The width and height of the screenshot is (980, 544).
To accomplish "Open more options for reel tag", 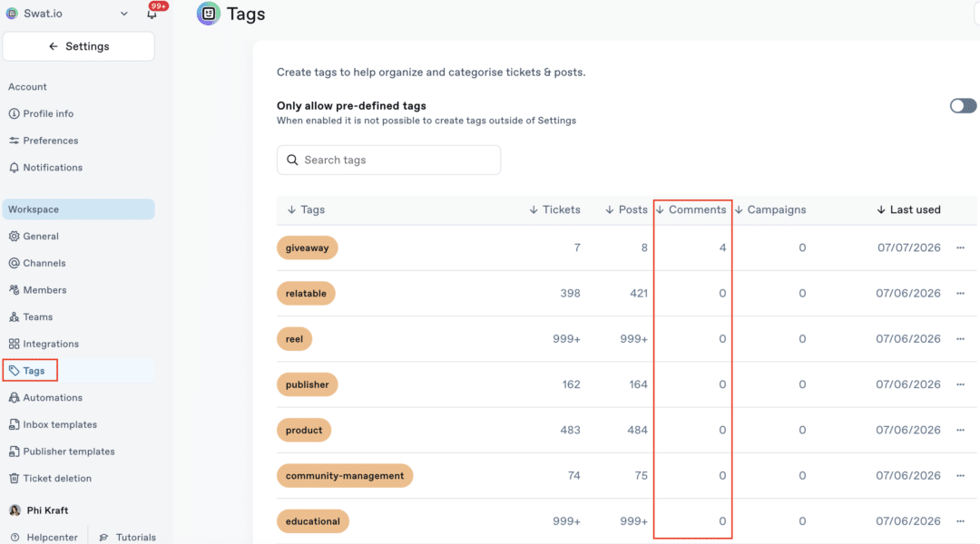I will (960, 339).
